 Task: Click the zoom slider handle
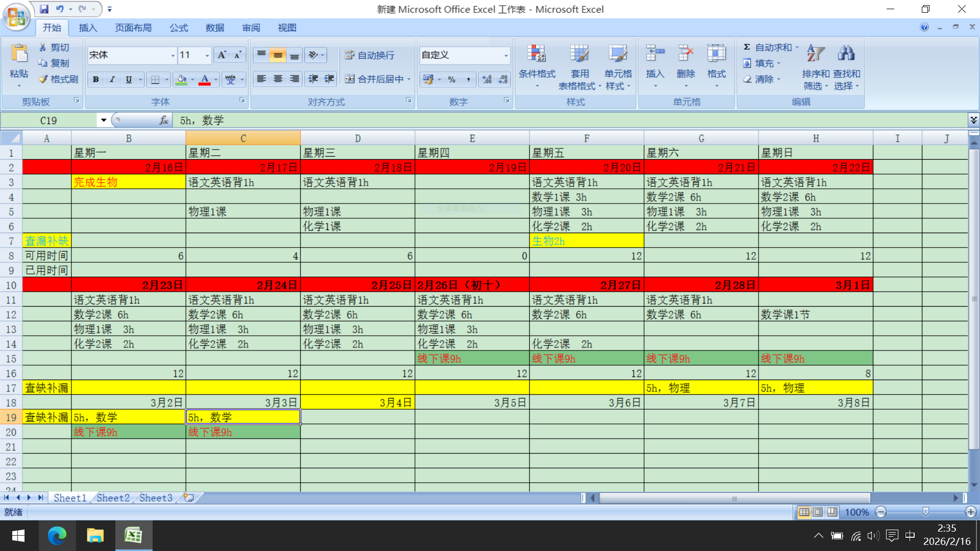pyautogui.click(x=925, y=512)
